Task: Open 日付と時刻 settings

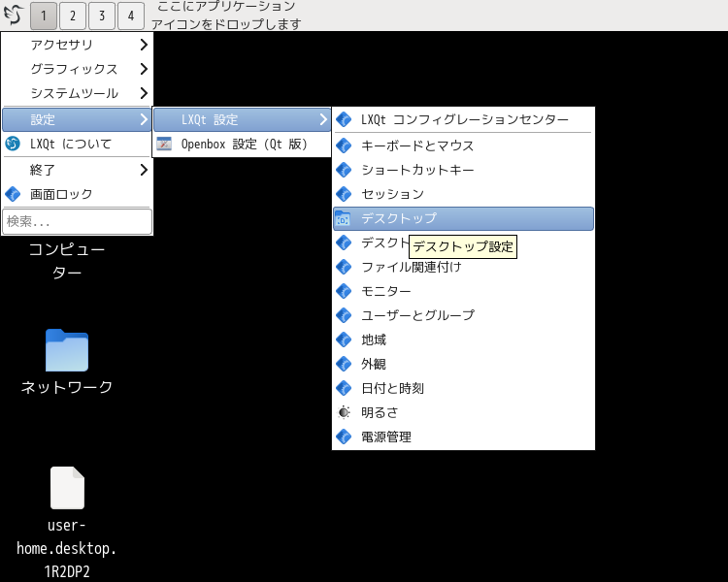Action: click(463, 388)
